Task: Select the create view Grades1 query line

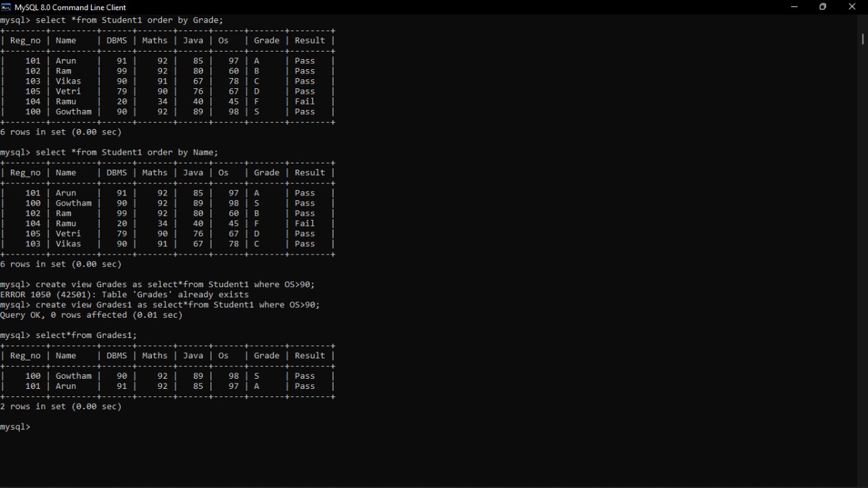Action: [159, 304]
